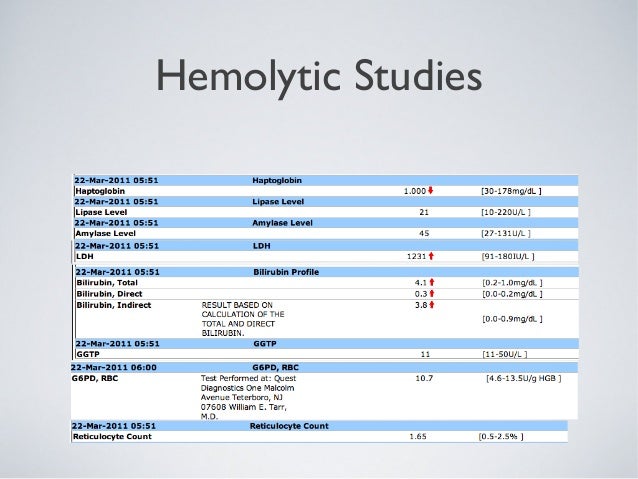This screenshot has height=479, width=638.
Task: Click Bilirubin Direct value 0.3
Action: click(420, 294)
